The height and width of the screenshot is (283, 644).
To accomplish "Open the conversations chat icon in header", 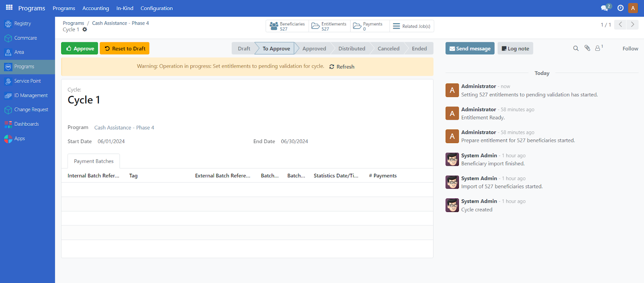I will [x=605, y=8].
